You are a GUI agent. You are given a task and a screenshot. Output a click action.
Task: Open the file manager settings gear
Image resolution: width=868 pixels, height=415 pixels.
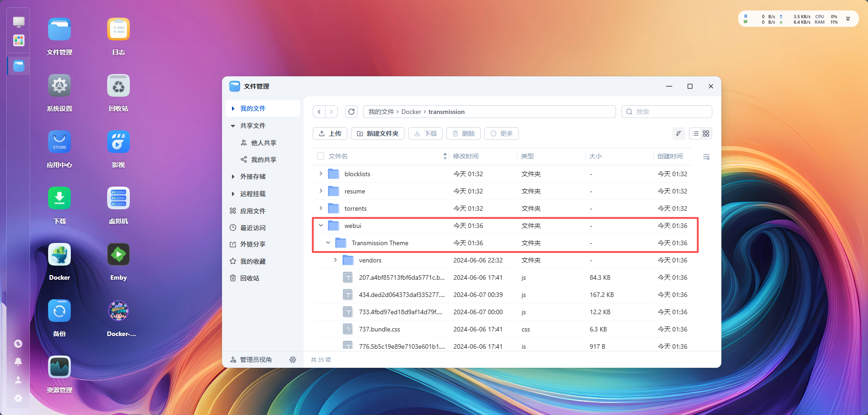coord(293,360)
